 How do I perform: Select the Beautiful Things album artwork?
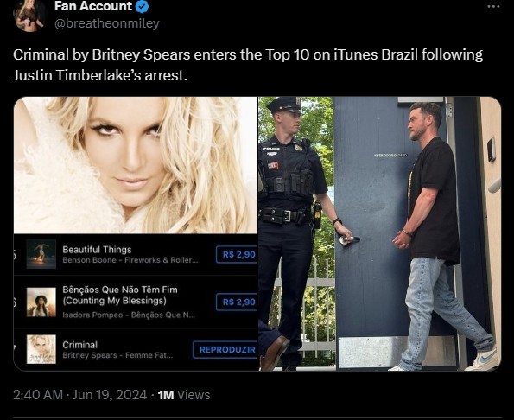41,254
